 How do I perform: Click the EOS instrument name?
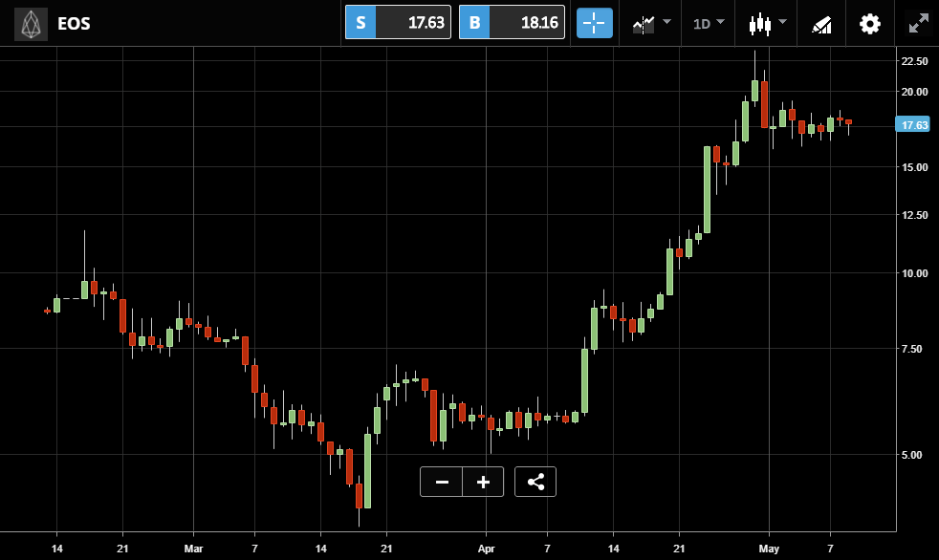click(74, 24)
